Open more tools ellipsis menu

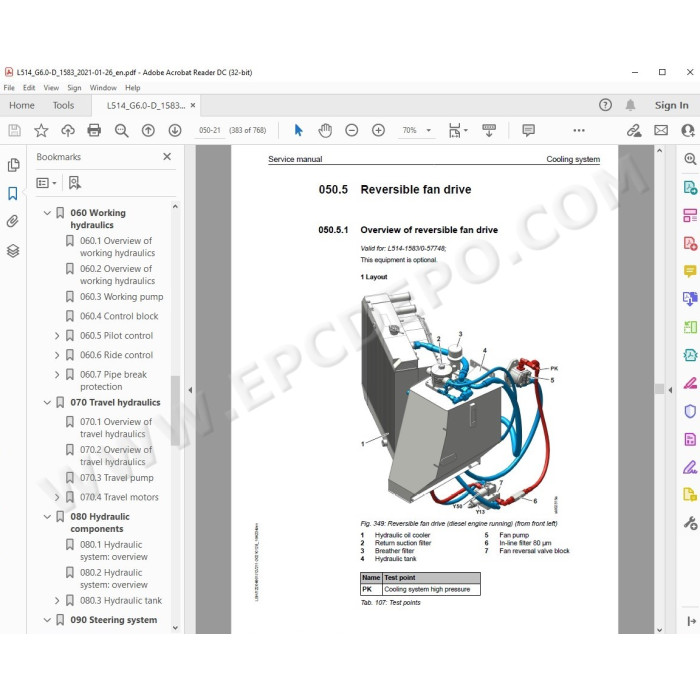click(x=579, y=130)
